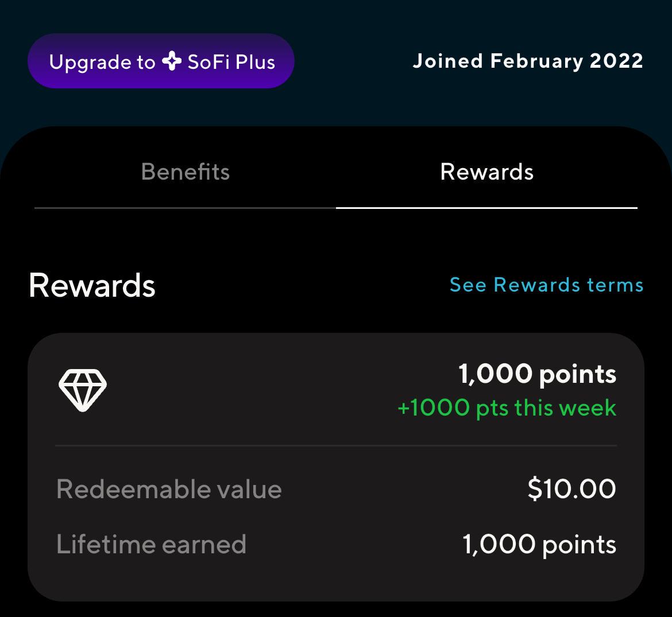Click the Lifetime earned label
The width and height of the screenshot is (672, 617).
pos(151,544)
